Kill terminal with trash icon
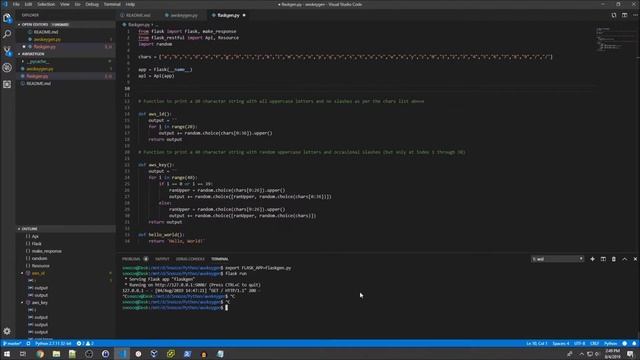 613,259
